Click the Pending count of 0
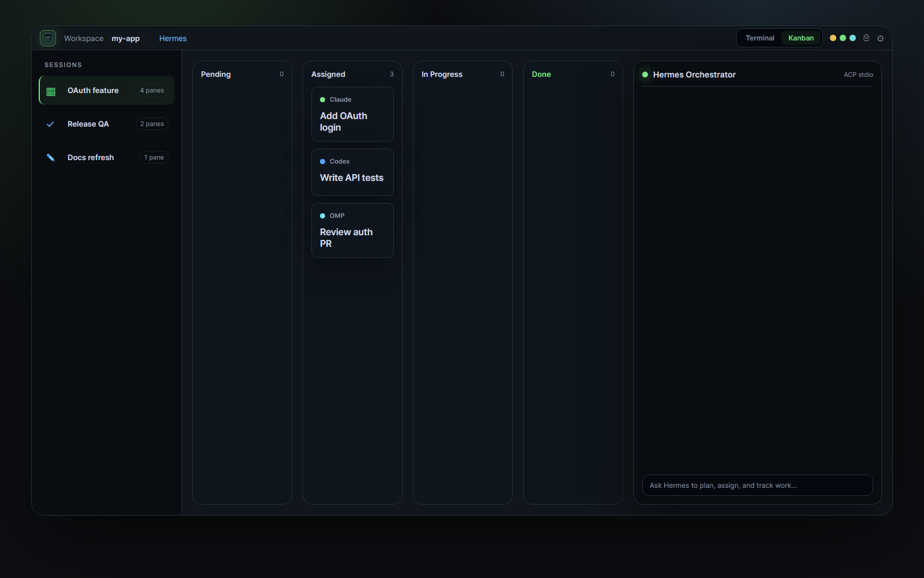 pos(282,75)
